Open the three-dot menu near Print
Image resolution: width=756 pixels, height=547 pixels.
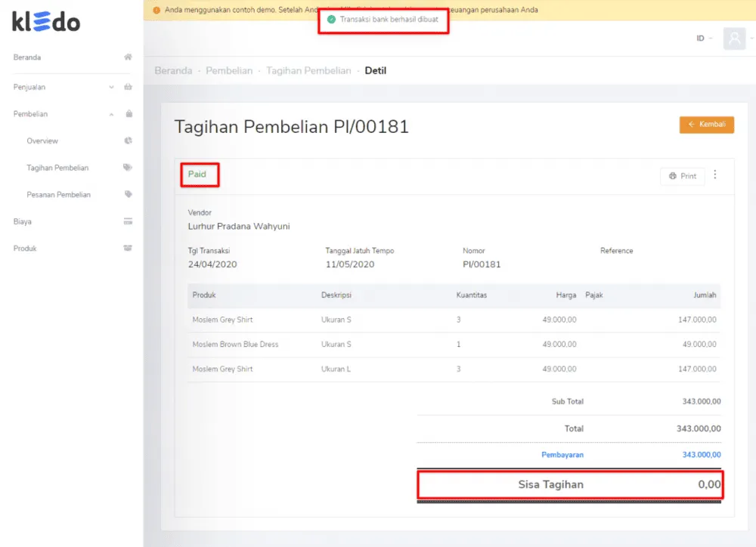(715, 175)
